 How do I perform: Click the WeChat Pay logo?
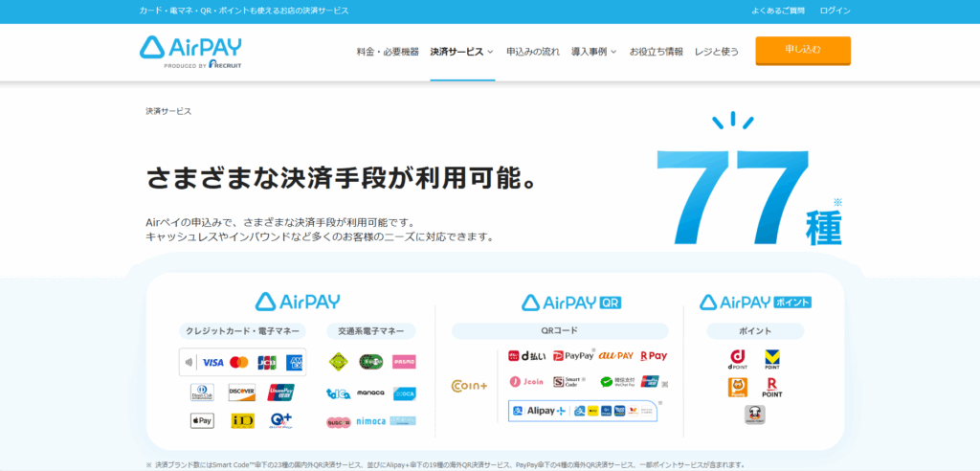click(x=615, y=382)
